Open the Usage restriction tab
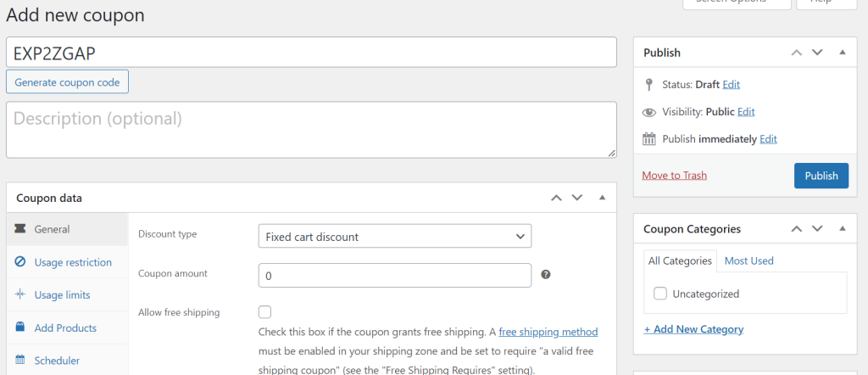The image size is (868, 375). 67,262
